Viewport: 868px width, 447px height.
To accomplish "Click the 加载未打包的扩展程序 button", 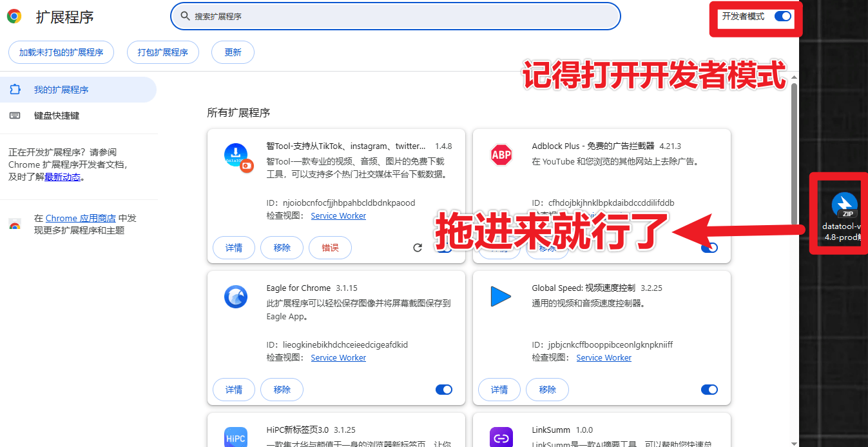I will (61, 52).
